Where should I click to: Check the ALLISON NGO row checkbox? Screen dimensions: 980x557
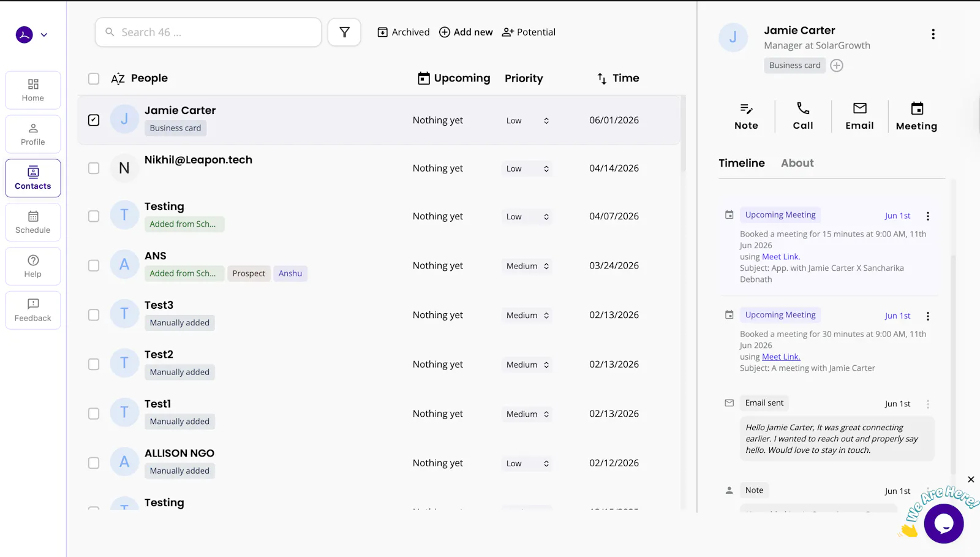click(94, 463)
